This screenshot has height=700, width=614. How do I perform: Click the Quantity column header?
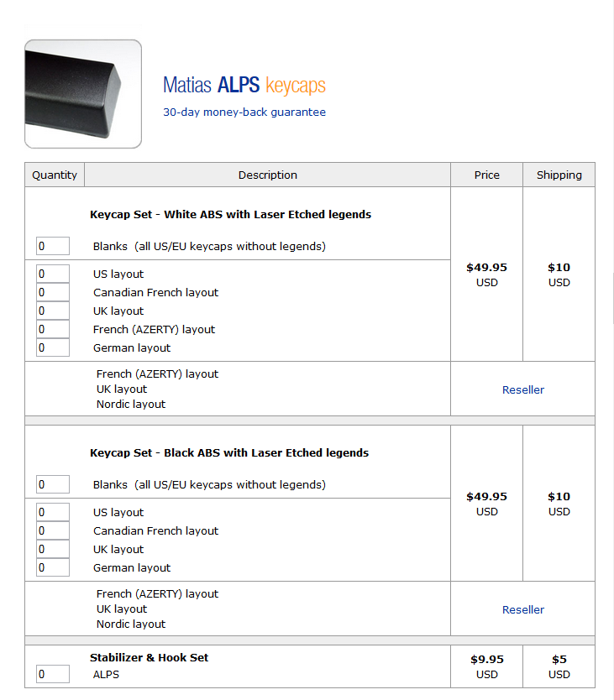coord(55,175)
